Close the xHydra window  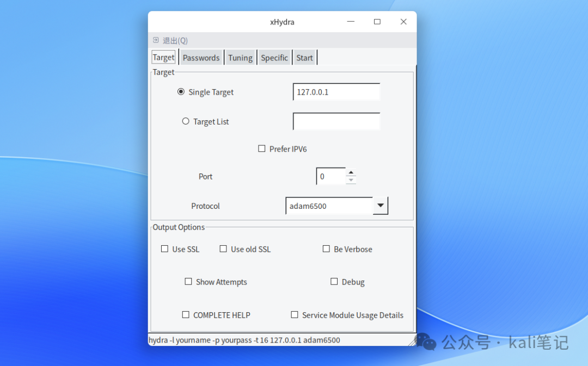[x=403, y=22]
